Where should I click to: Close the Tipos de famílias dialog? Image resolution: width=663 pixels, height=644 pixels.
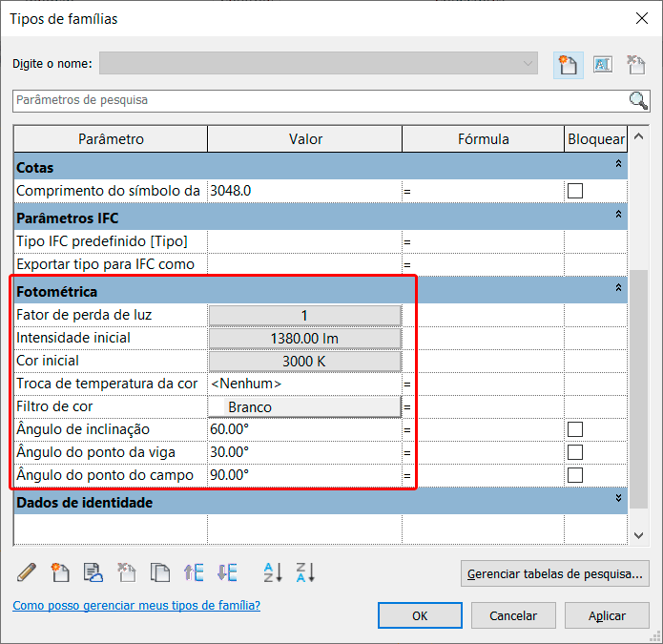click(x=642, y=18)
